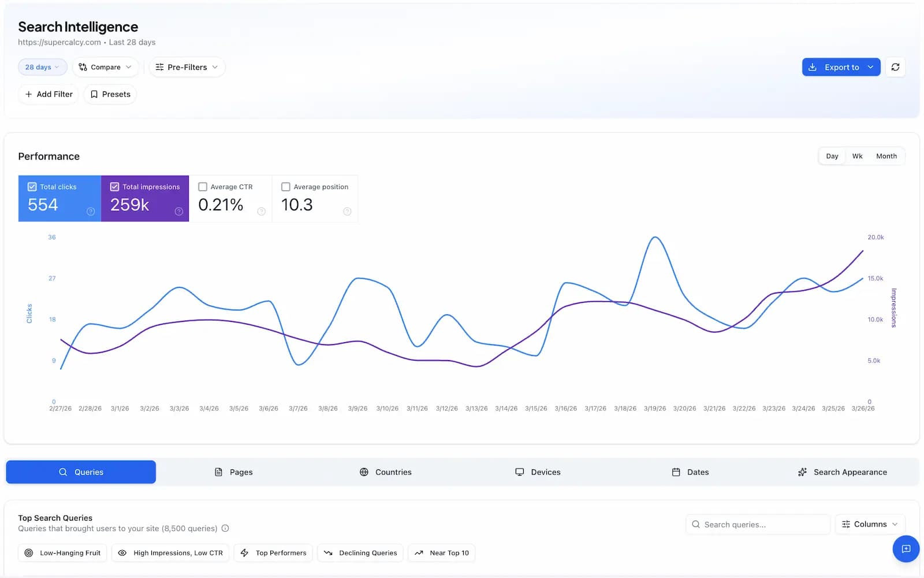Switch chart granularity to Wk
Viewport: 924px width, 578px height.
[858, 156]
